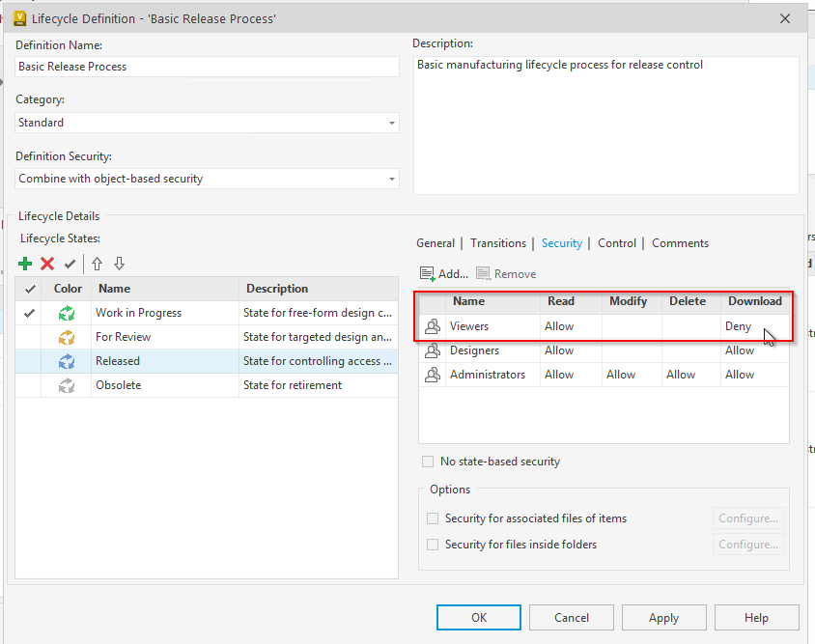Click the Apply button
Image resolution: width=815 pixels, height=644 pixels.
click(663, 617)
